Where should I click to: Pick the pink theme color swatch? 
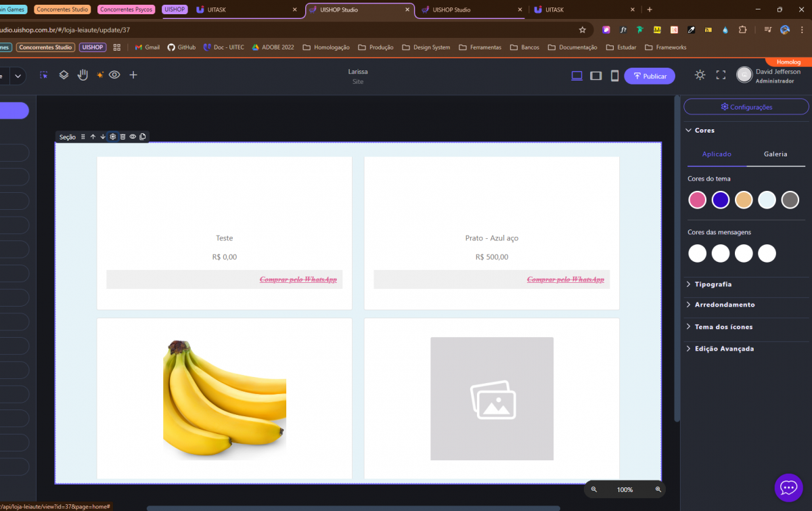pos(697,200)
